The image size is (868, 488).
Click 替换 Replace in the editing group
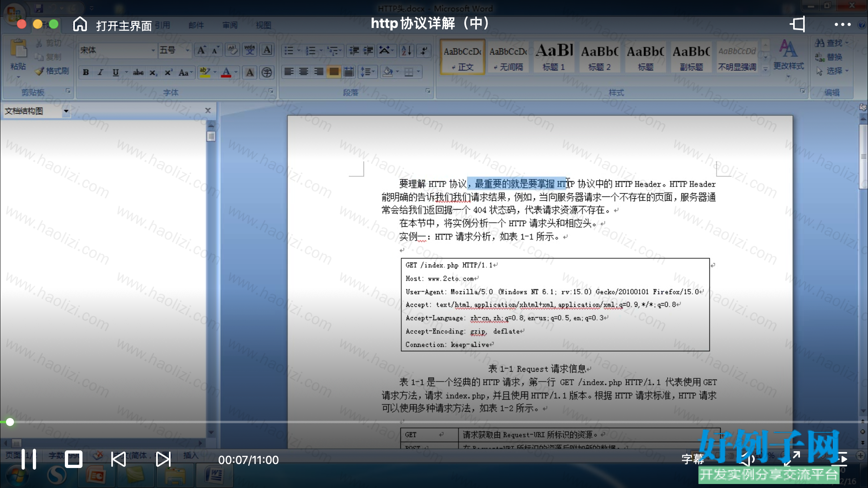(x=829, y=57)
